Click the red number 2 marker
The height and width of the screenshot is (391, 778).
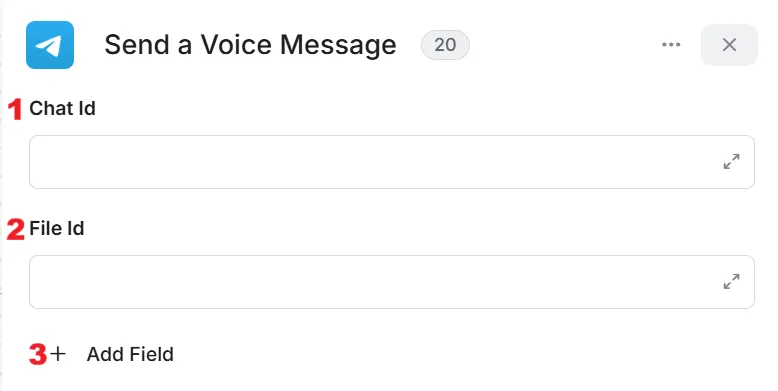15,229
